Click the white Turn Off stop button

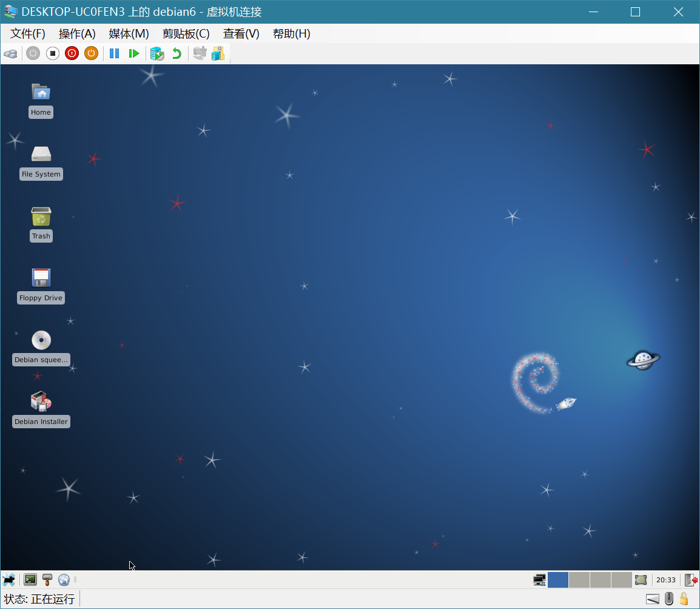tap(53, 53)
